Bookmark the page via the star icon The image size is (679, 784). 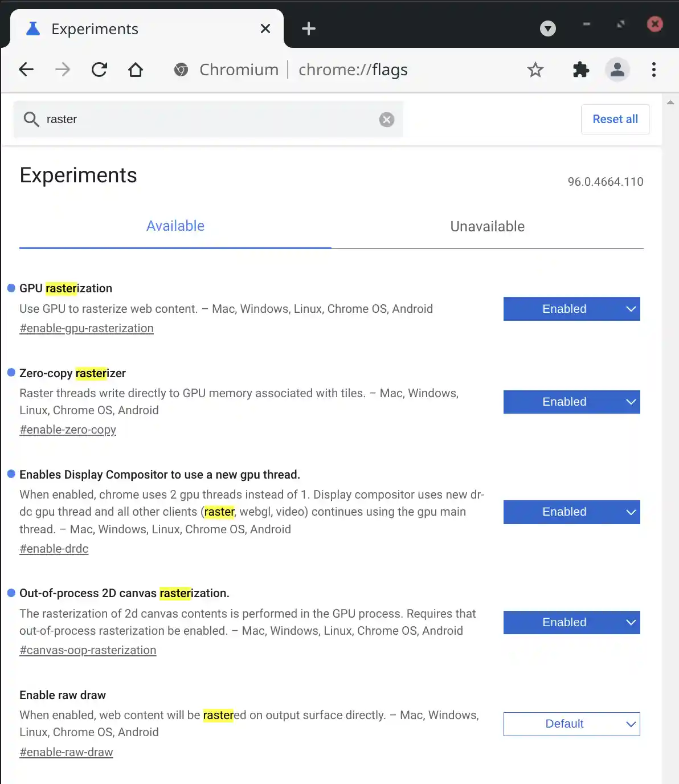(x=535, y=70)
